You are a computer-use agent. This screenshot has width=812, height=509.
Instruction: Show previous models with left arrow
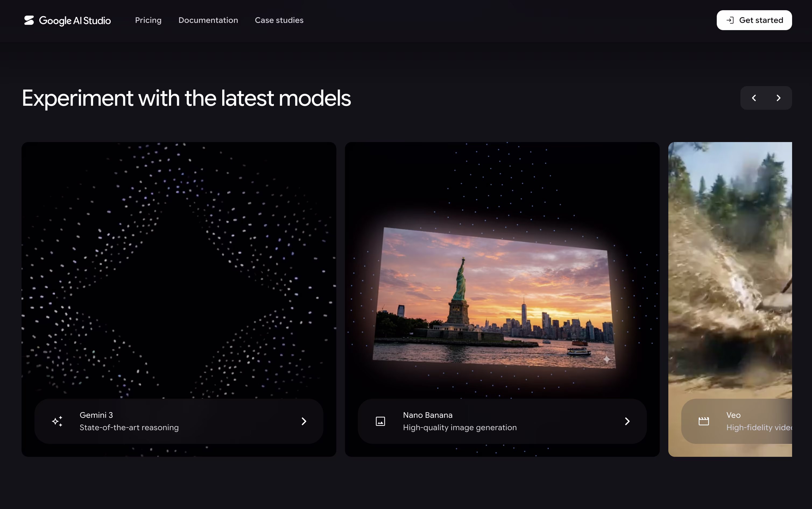[754, 98]
